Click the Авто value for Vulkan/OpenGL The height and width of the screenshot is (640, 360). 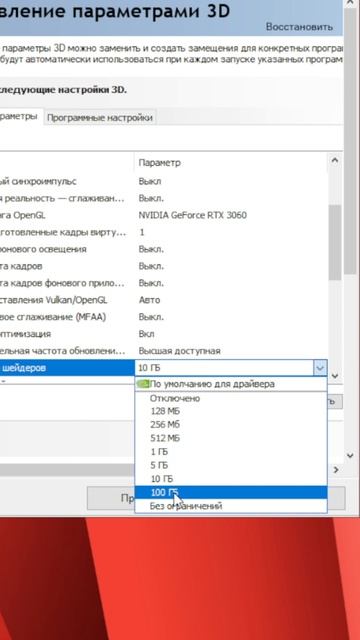point(149,300)
